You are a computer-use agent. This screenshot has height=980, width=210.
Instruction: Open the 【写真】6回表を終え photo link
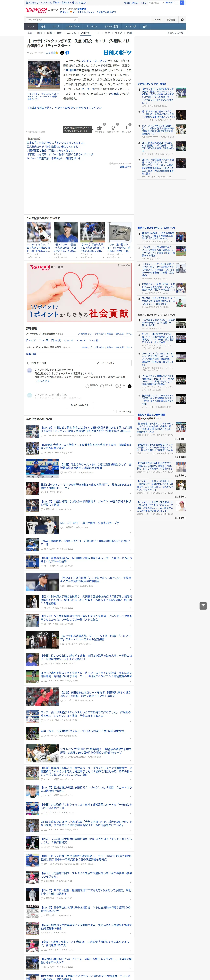(64, 108)
